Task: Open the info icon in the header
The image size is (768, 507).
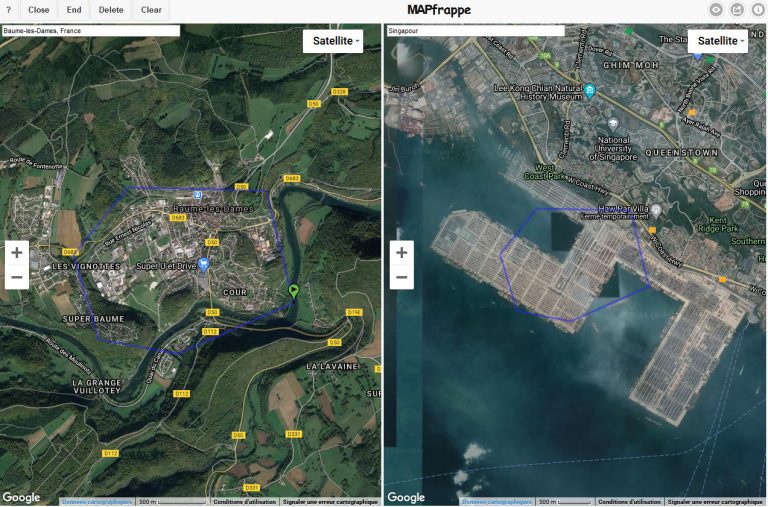Action: [x=758, y=10]
